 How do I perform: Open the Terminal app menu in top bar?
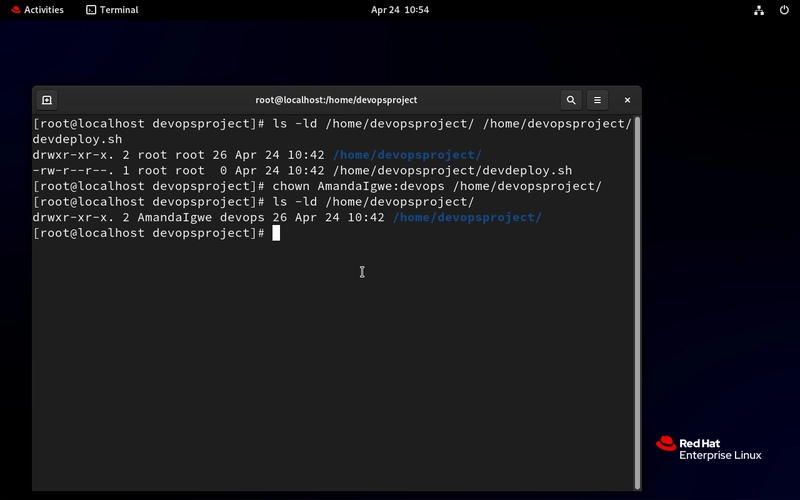(x=112, y=10)
